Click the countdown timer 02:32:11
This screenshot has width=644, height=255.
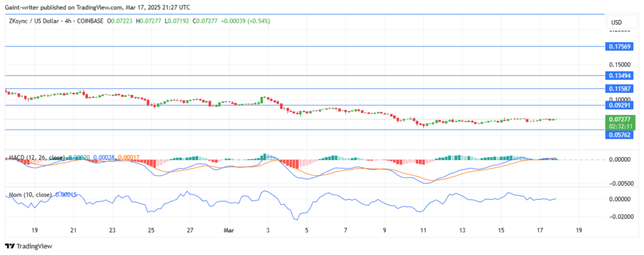[620, 126]
